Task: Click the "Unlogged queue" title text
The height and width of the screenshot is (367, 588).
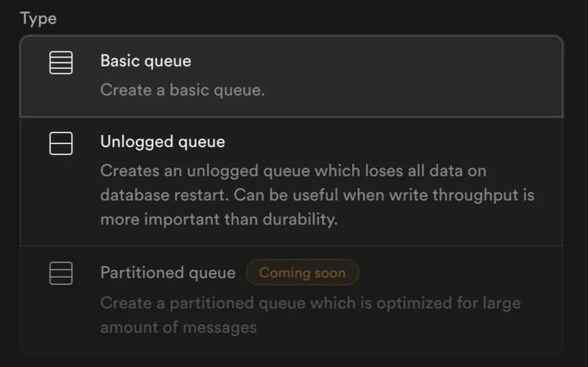Action: 162,141
